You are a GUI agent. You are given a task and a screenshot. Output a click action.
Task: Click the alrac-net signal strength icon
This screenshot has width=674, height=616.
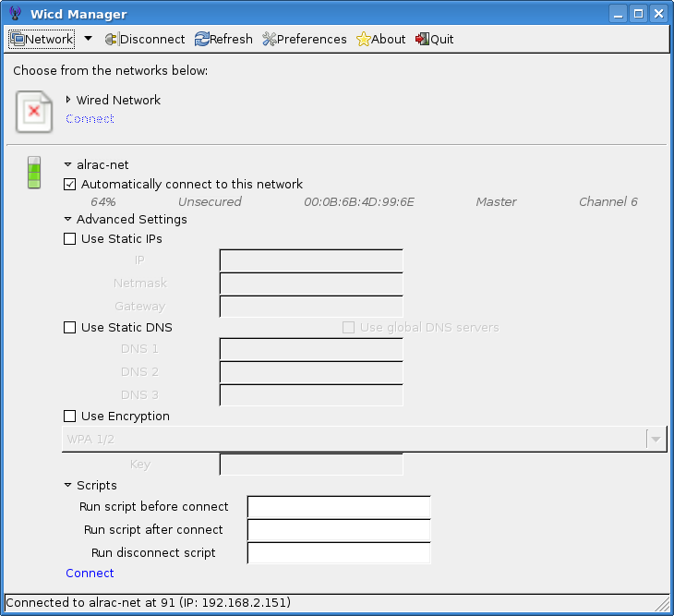coord(34,173)
